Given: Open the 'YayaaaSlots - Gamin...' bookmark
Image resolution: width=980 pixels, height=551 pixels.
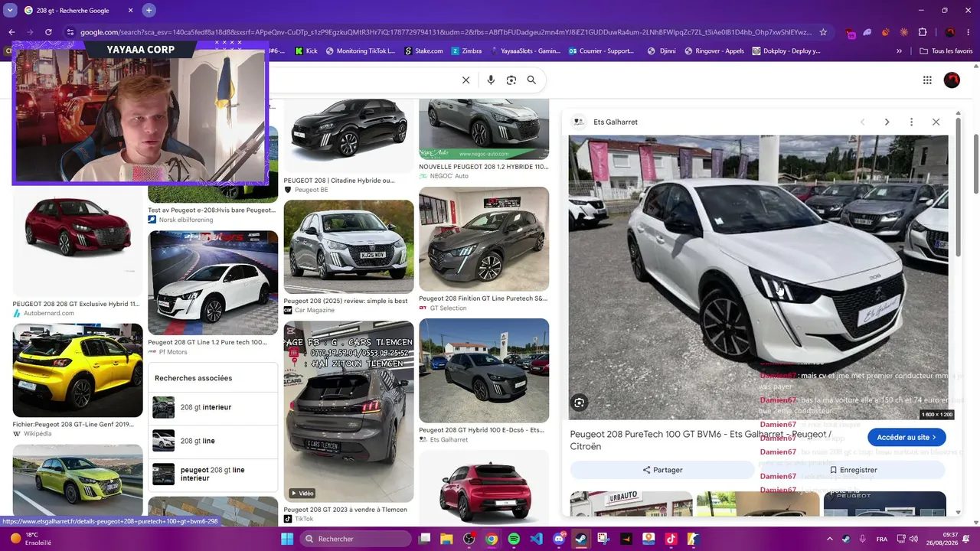Looking at the screenshot, I should tap(524, 51).
